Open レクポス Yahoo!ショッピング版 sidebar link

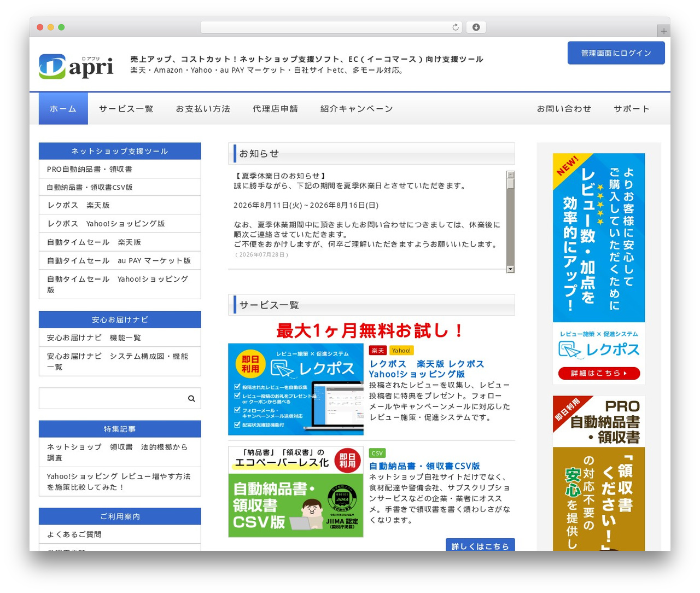[120, 224]
